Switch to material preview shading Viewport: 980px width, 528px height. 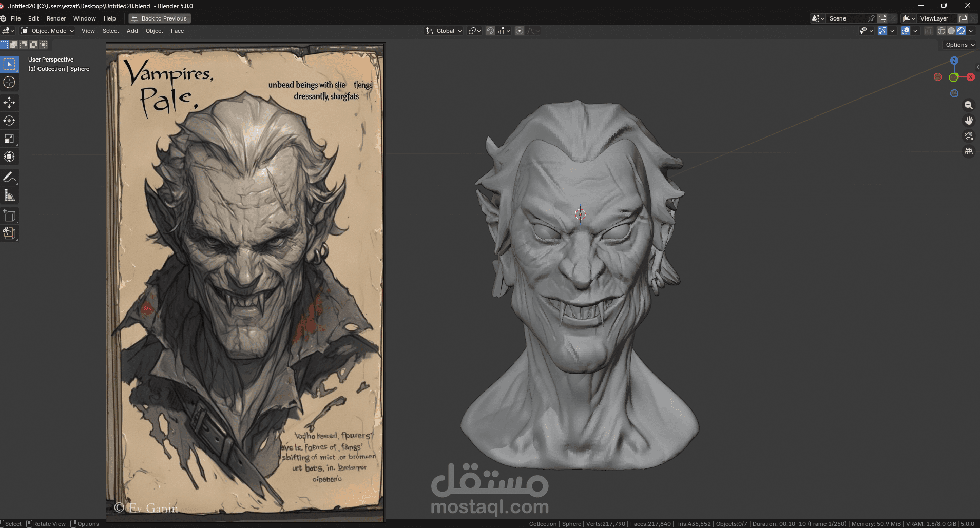(961, 31)
